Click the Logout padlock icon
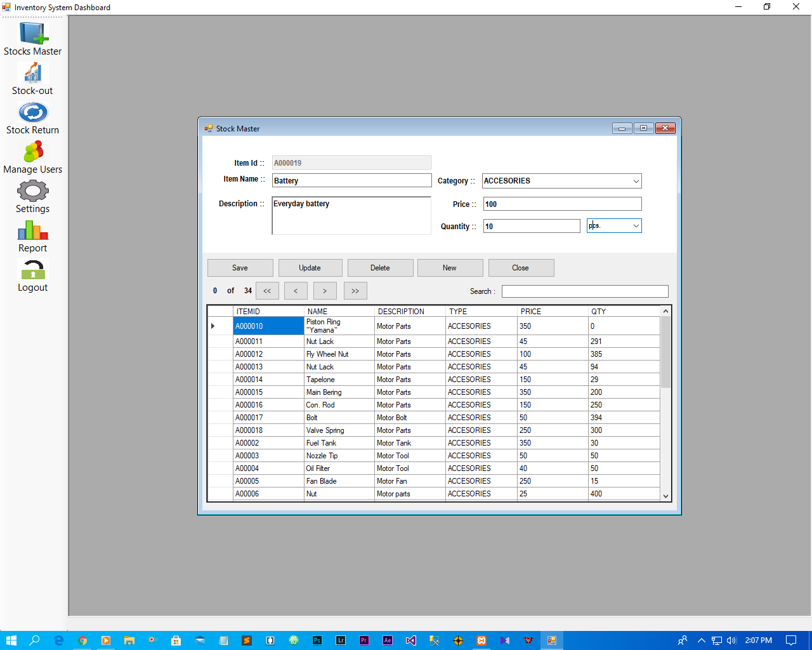Viewport: 812px width, 650px height. point(32,272)
